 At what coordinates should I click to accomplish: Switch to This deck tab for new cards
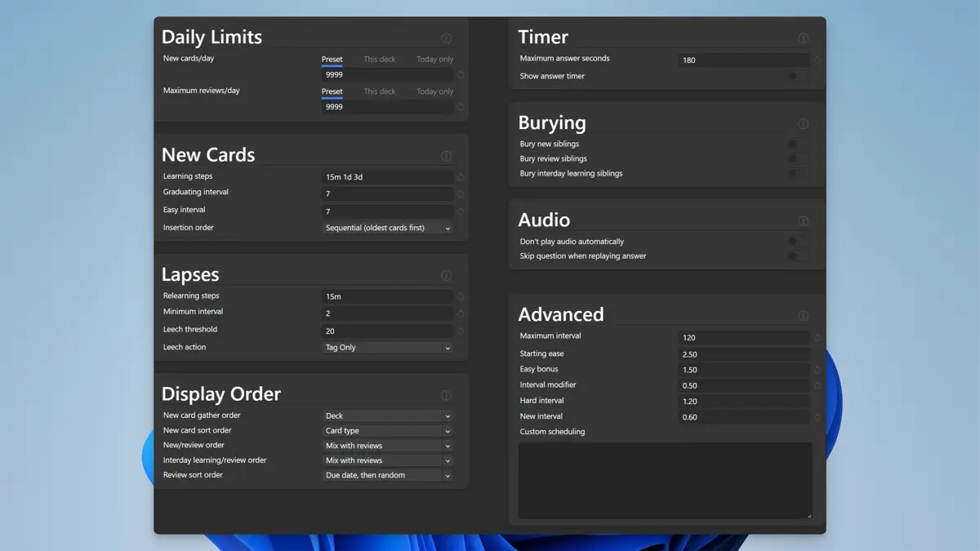click(x=380, y=59)
